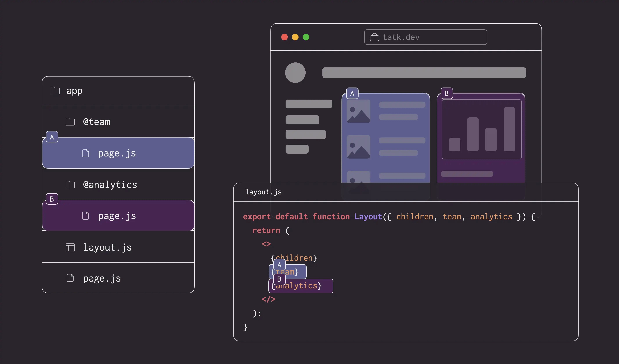Click the opening fragment tag <> in code
This screenshot has height=364, width=619.
click(x=266, y=244)
